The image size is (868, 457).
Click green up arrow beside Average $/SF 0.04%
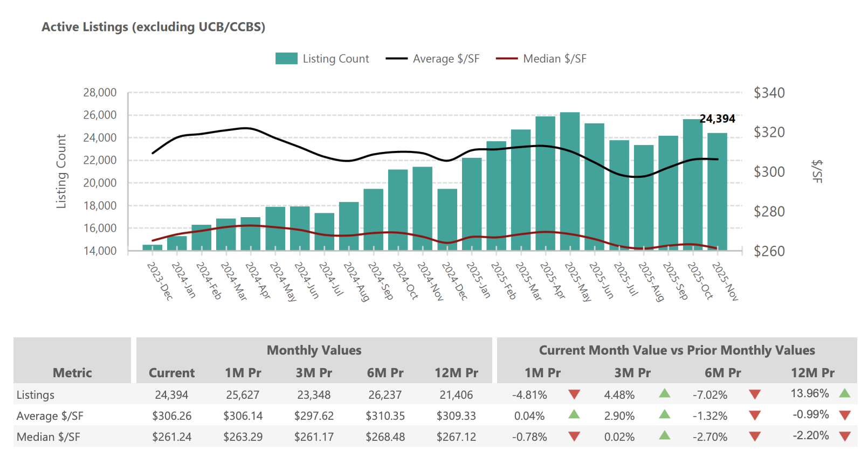574,414
